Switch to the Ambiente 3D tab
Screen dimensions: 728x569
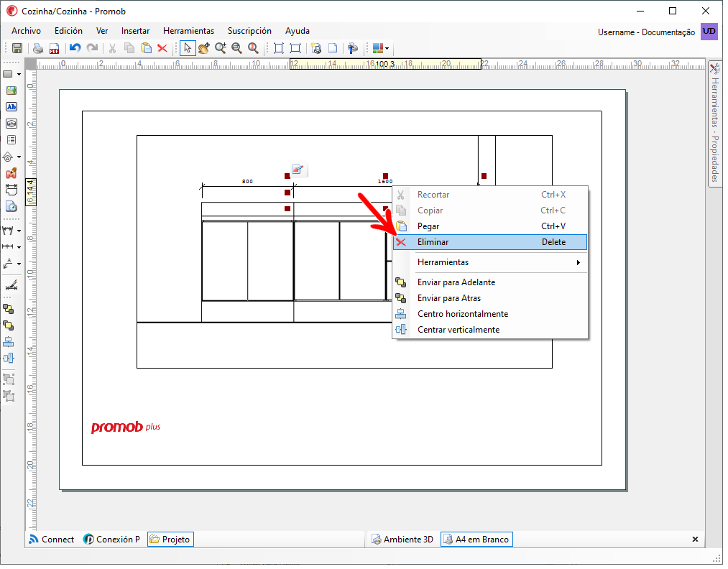point(402,540)
